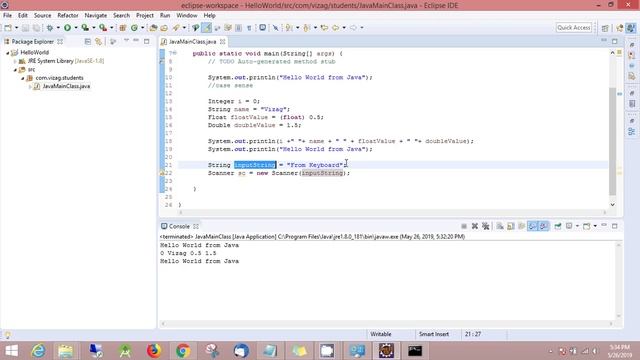Click Remove Launch icon in Console
The image size is (640, 360).
(475, 226)
